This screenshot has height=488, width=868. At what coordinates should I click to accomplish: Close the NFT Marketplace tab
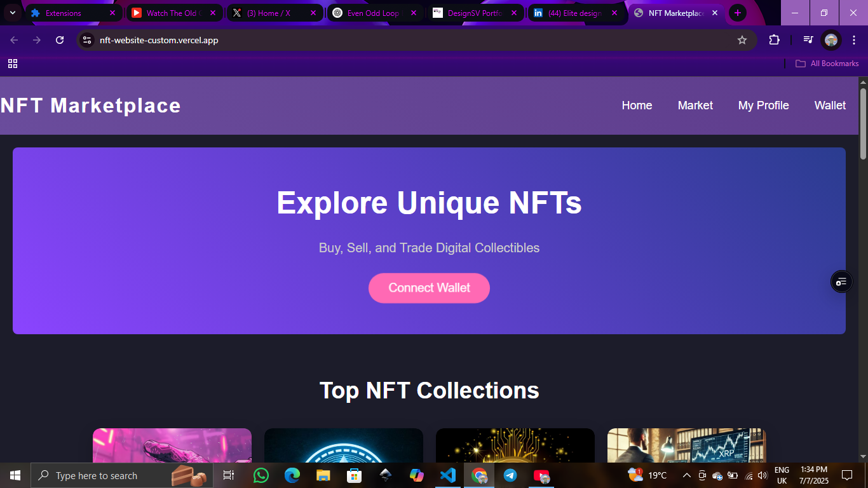coord(715,13)
